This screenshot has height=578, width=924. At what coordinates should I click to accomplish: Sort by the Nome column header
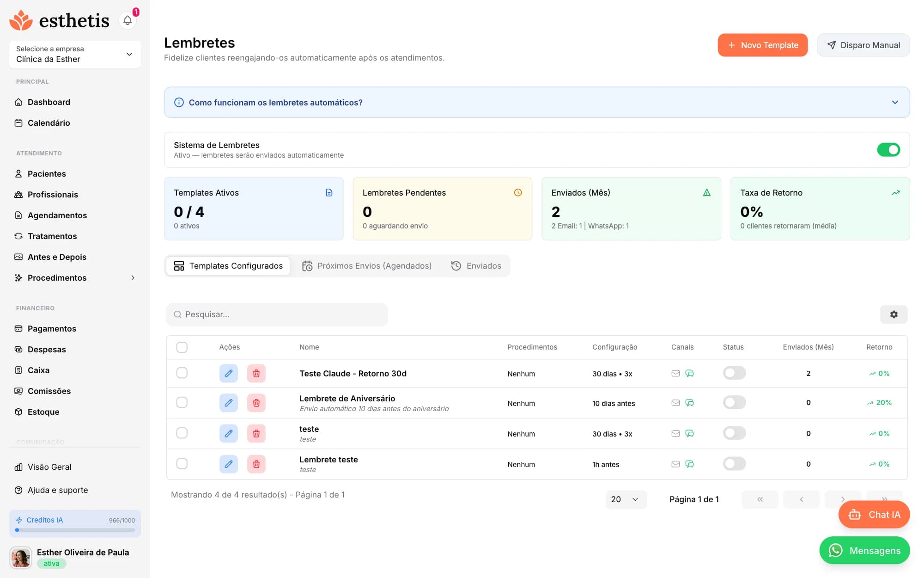309,347
